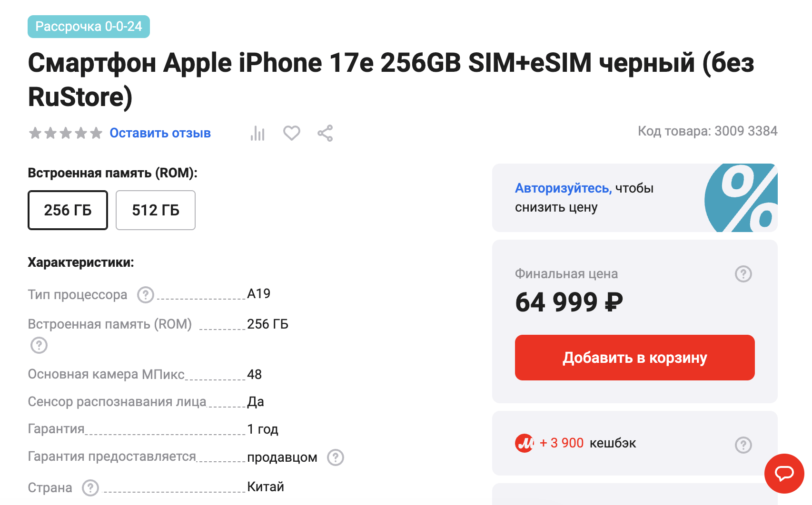
Task: Select the 512 ГБ memory option
Action: pyautogui.click(x=155, y=210)
